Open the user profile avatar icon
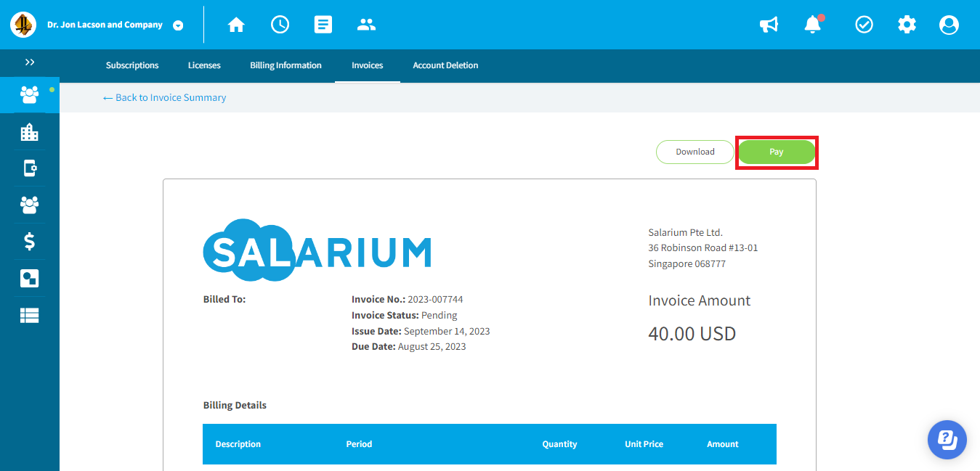The height and width of the screenshot is (471, 980). click(949, 25)
